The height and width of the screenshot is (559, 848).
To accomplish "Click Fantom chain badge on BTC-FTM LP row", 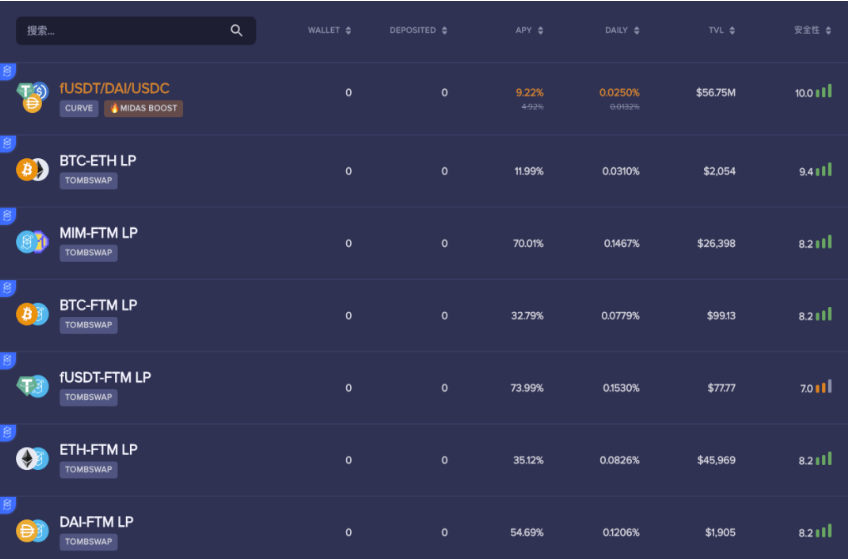I will point(8,288).
